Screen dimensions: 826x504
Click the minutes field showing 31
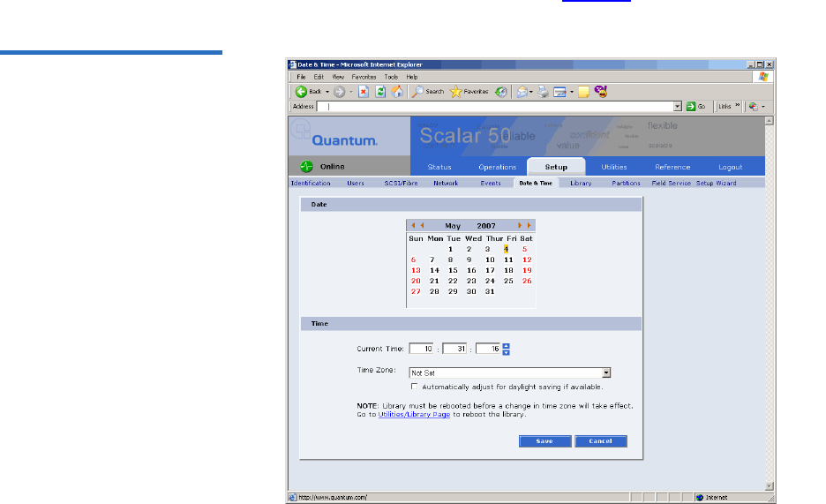pos(454,349)
